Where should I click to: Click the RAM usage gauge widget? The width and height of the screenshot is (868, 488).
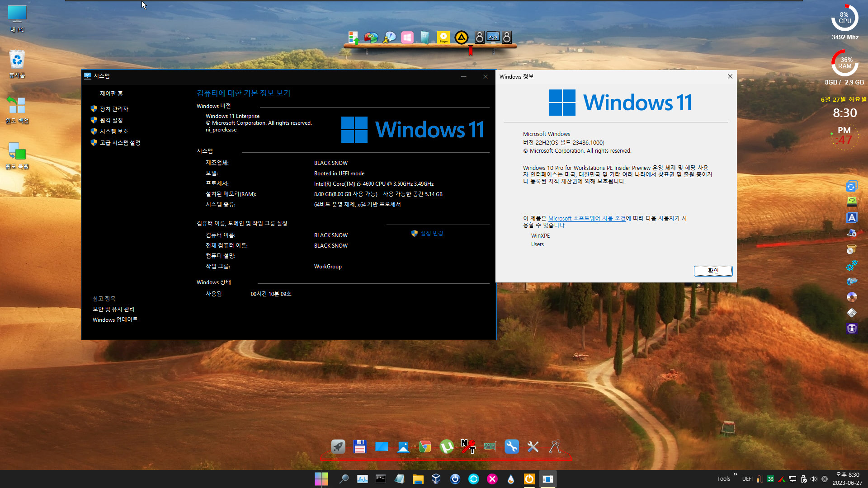click(x=844, y=63)
